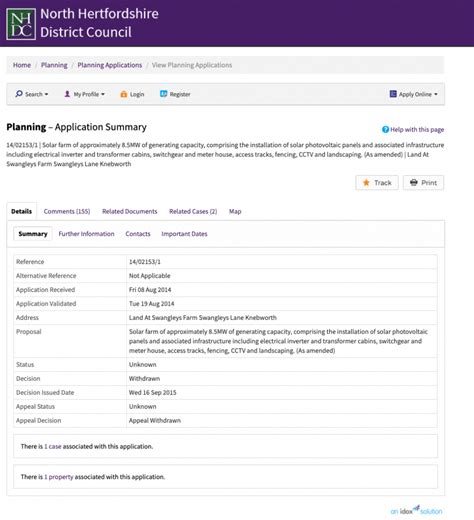The height and width of the screenshot is (520, 474).
Task: Click the Proposal description cell
Action: (x=282, y=341)
